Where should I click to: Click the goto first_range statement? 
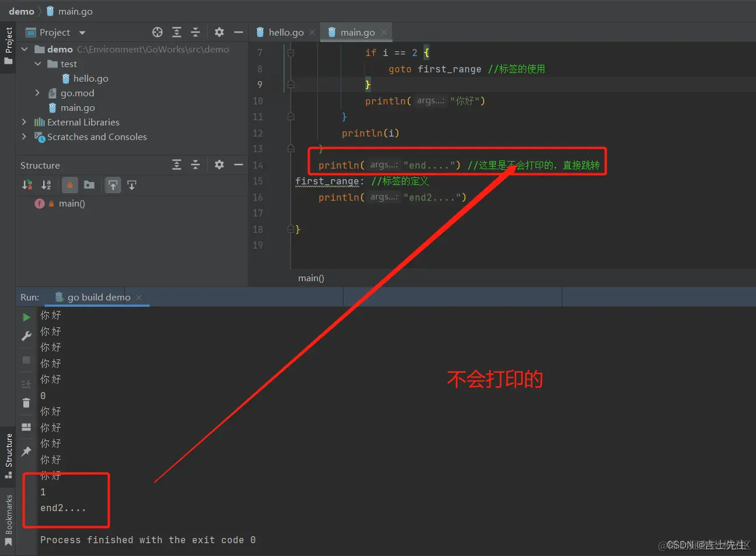coord(435,69)
